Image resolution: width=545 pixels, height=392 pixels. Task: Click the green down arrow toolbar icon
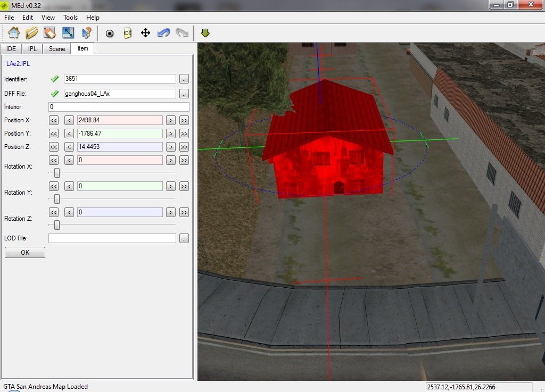point(205,33)
